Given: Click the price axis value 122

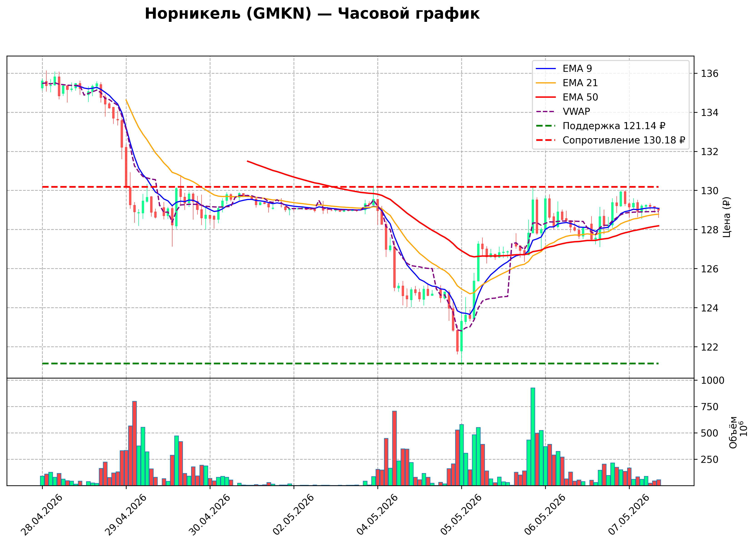Looking at the screenshot, I should pos(710,347).
